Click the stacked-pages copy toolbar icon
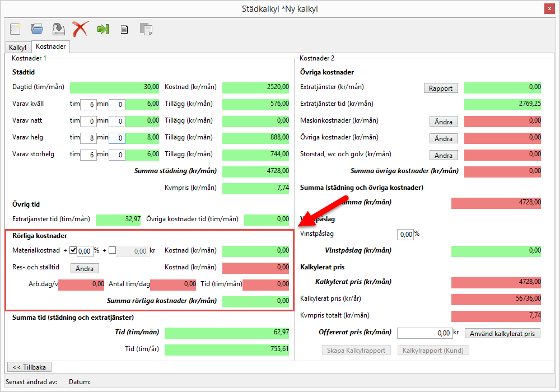560x392 pixels. pyautogui.click(x=146, y=29)
